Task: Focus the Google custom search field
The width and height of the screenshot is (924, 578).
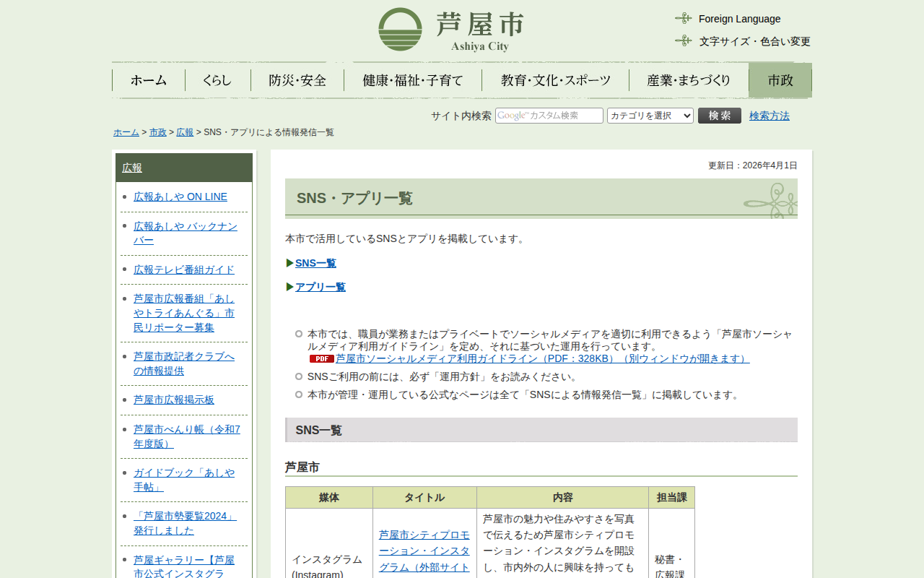Action: (549, 116)
